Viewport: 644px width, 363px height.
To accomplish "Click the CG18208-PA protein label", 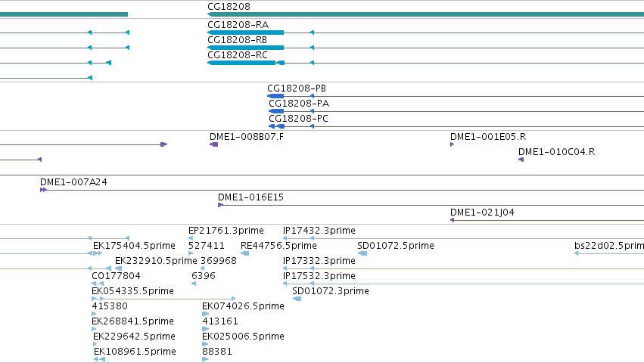I will coord(299,104).
